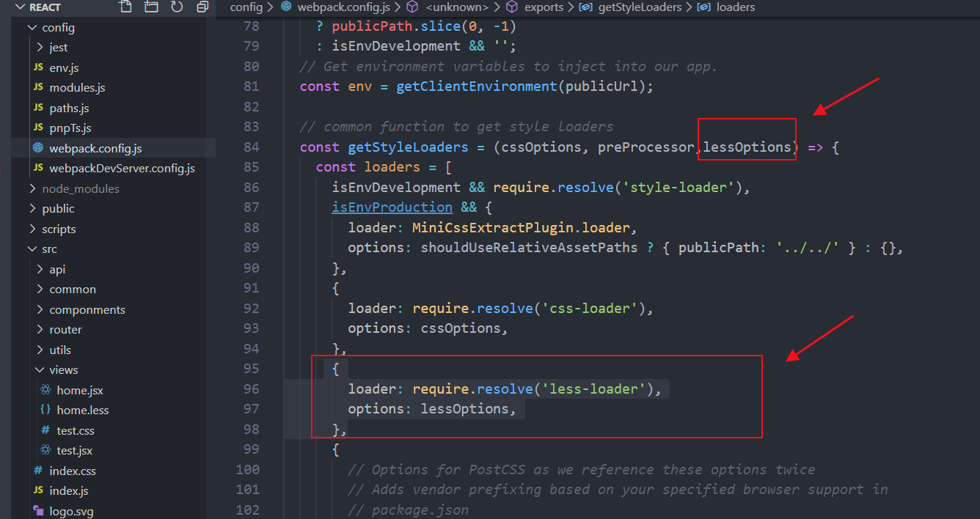Click the JS icon beside pnpTs.js
Viewport: 980px width, 519px height.
tap(38, 128)
